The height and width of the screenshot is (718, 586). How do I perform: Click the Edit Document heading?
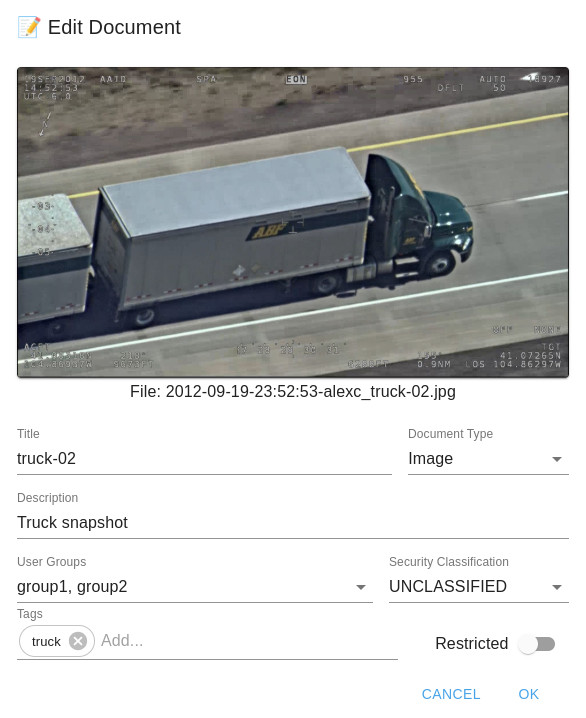[x=114, y=27]
